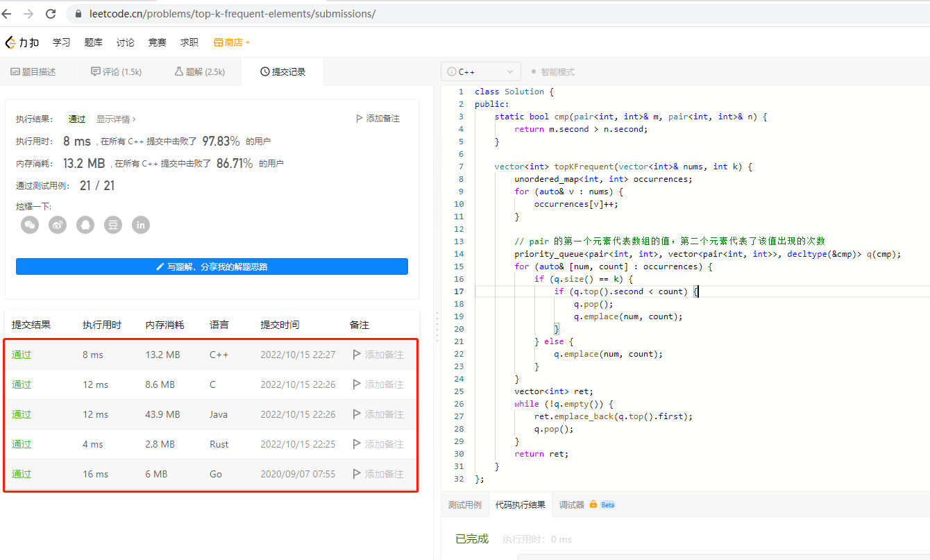
Task: Click the 内存消耗 column header
Action: [x=165, y=325]
